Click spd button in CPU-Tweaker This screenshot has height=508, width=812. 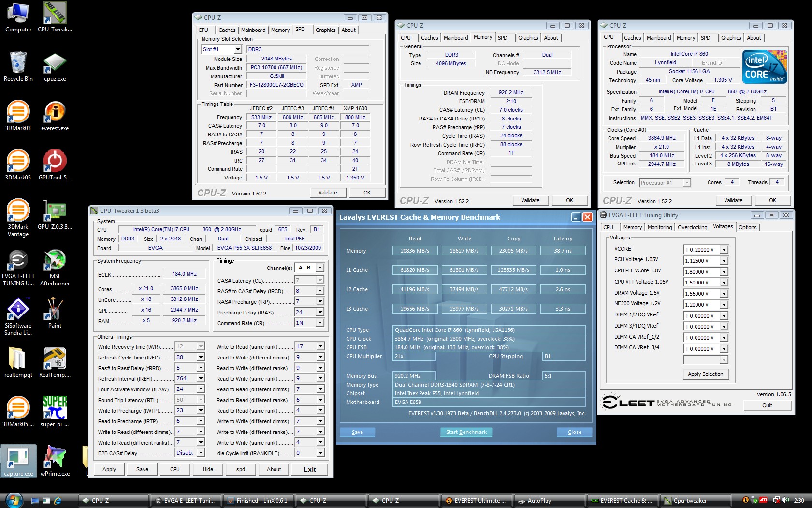click(x=241, y=469)
